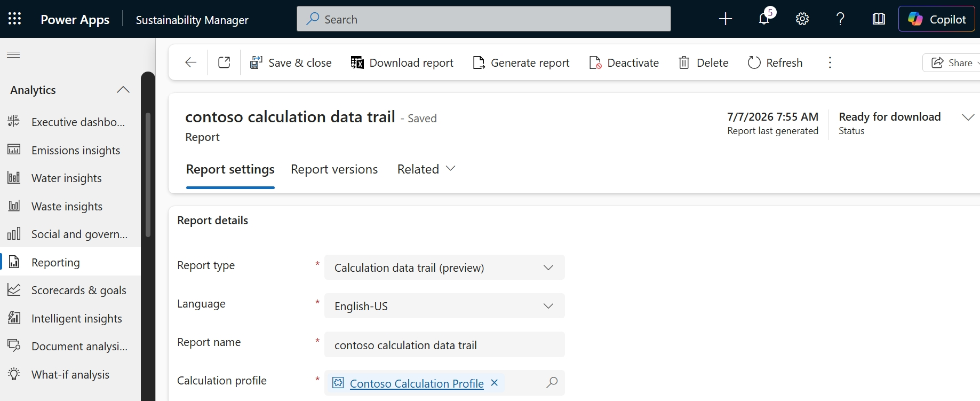
Task: Search calculation profiles with the magnifier icon
Action: tap(552, 382)
